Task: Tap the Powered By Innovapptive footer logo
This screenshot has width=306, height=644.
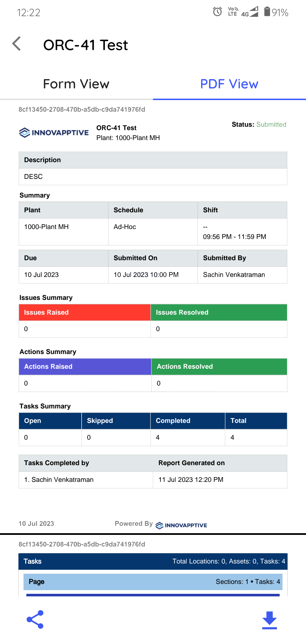Action: click(x=181, y=525)
